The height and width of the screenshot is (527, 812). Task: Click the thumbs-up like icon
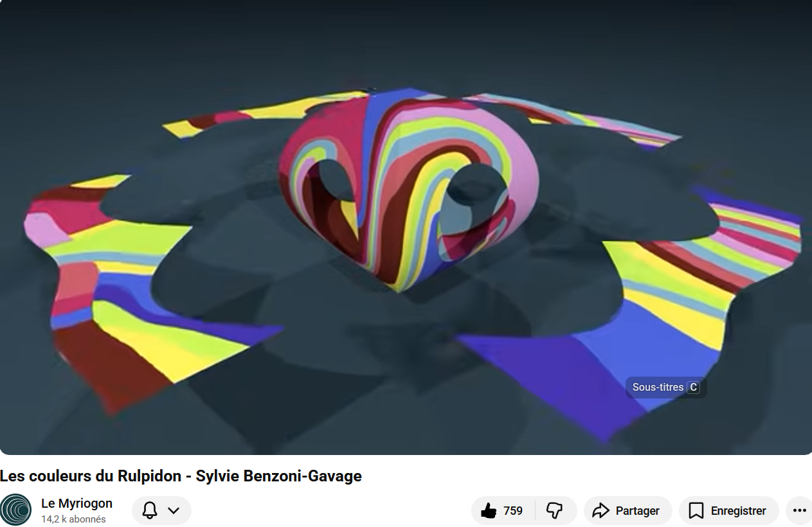[x=489, y=511]
